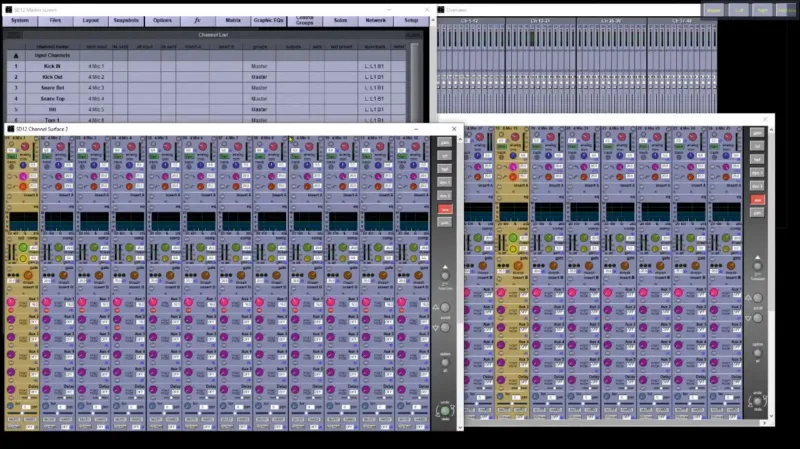Toggle channel 1 green button below gain

11,156
